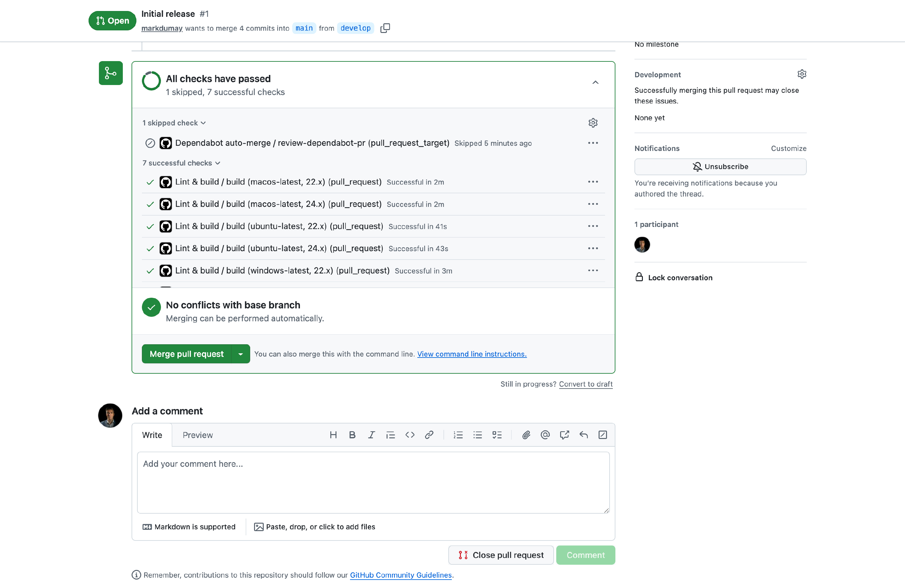Image resolution: width=905 pixels, height=588 pixels.
Task: Collapse the 7 successful checks group
Action: [x=181, y=163]
